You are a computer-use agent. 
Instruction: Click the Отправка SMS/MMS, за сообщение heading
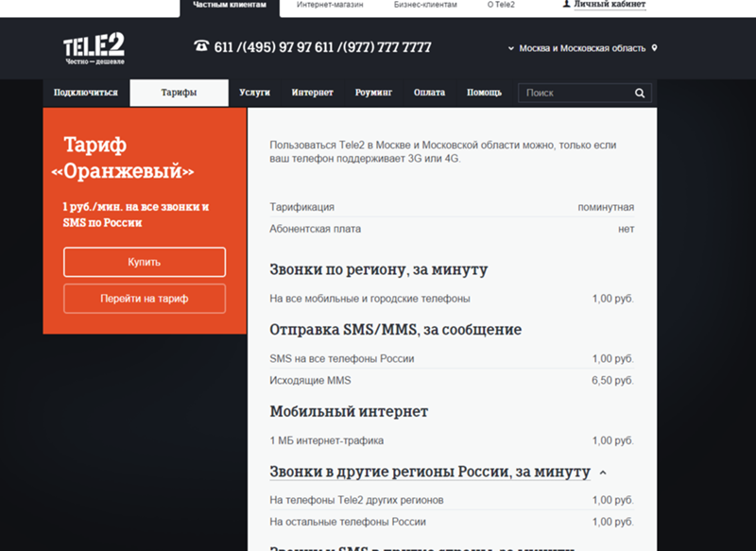point(395,330)
